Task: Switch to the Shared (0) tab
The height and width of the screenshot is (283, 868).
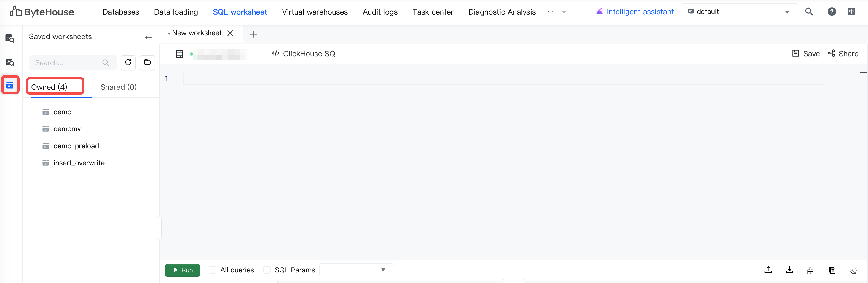Action: tap(118, 87)
